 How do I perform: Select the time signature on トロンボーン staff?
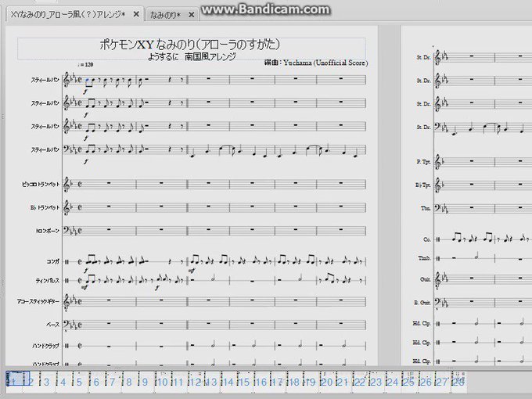coord(79,231)
